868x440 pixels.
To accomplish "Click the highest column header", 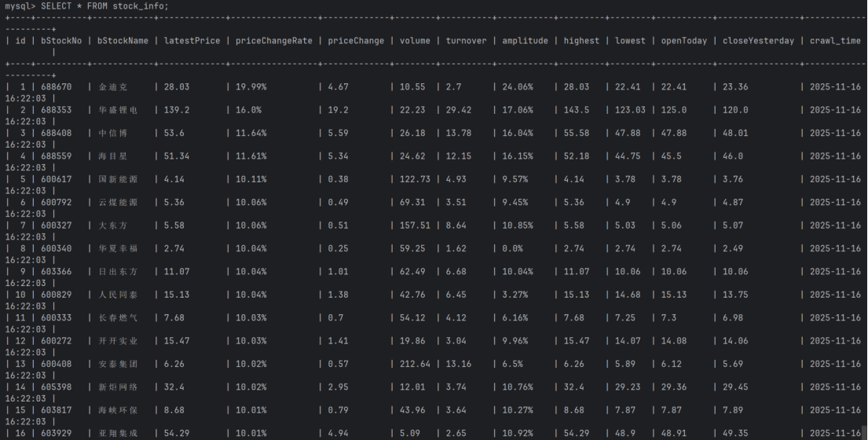I will [581, 40].
